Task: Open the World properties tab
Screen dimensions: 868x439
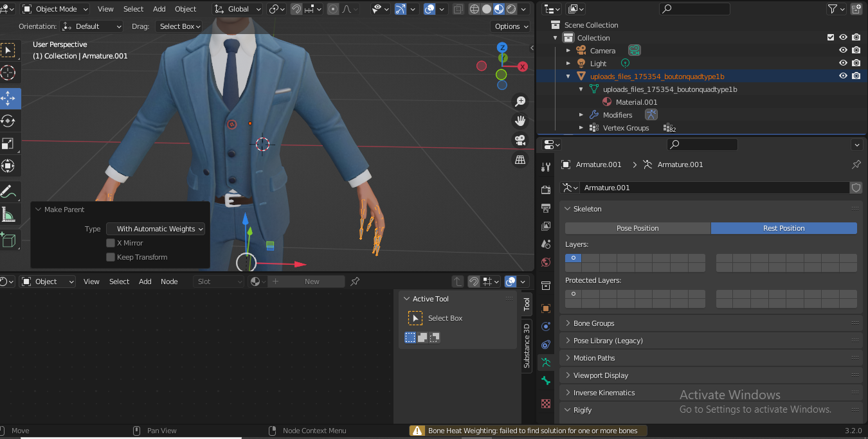Action: tap(546, 262)
